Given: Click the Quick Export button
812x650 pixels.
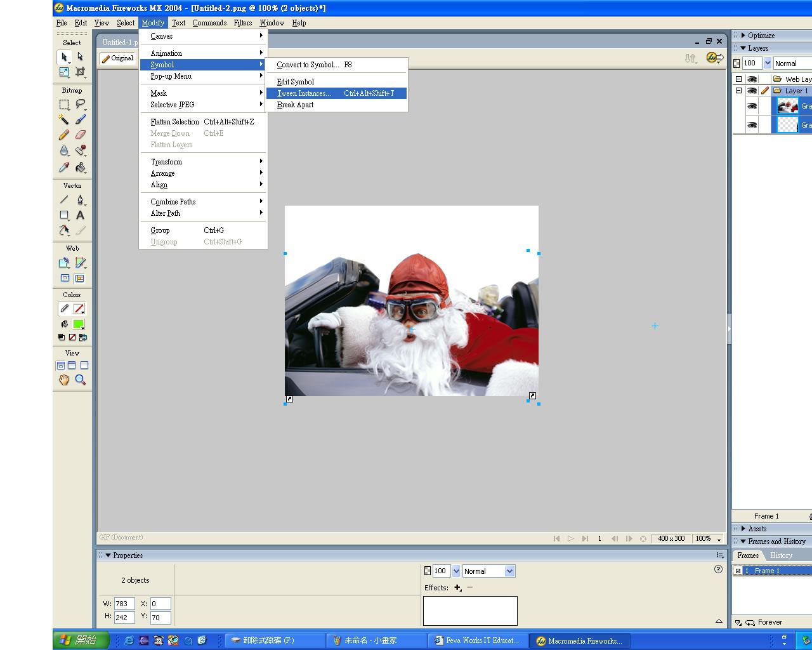Looking at the screenshot, I should [715, 58].
